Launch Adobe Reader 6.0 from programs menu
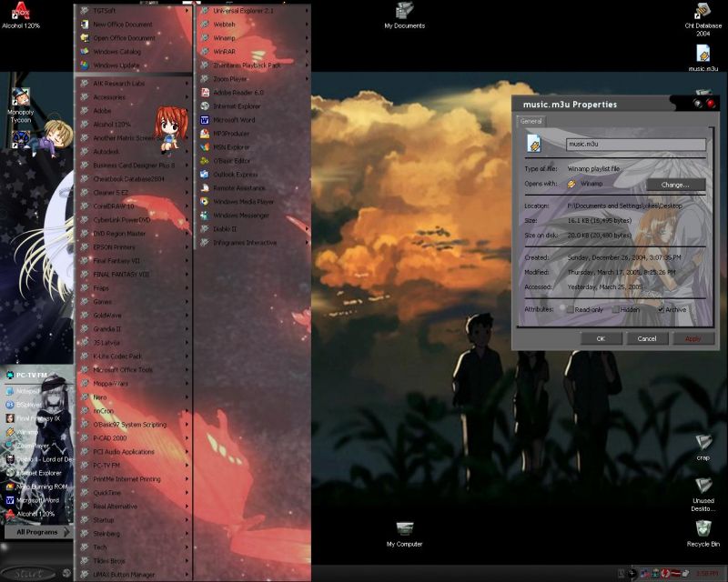This screenshot has width=728, height=582. (253, 93)
